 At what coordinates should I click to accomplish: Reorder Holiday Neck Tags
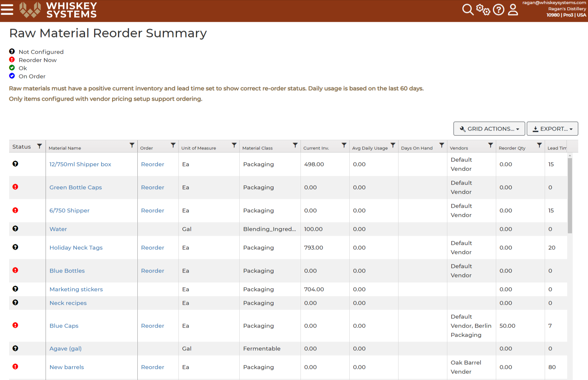[x=152, y=248]
